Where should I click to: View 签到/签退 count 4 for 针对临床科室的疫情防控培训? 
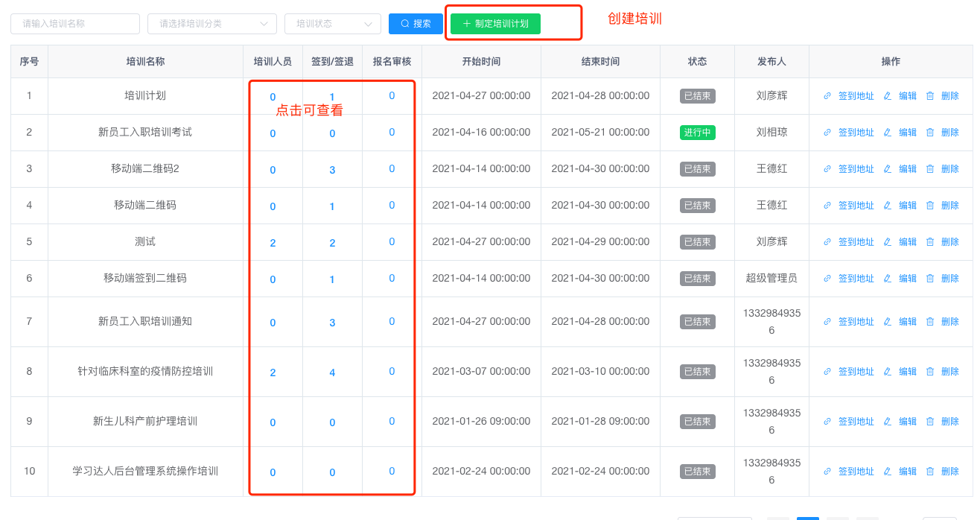coord(332,372)
